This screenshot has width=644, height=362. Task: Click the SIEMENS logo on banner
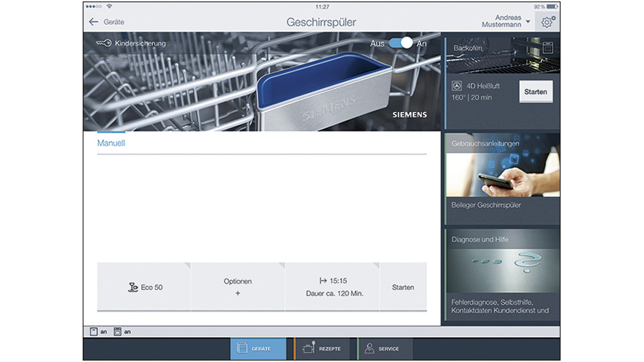pyautogui.click(x=410, y=115)
